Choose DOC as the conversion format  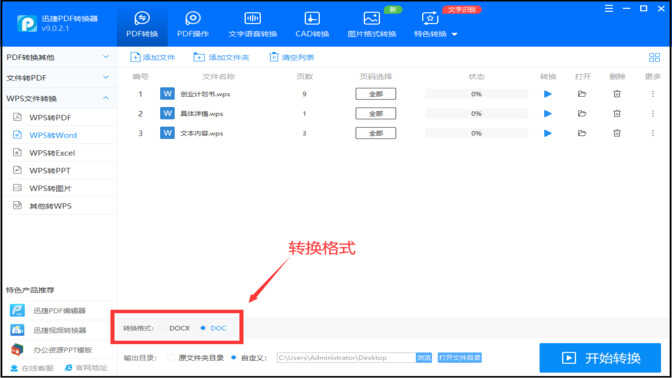tap(213, 328)
